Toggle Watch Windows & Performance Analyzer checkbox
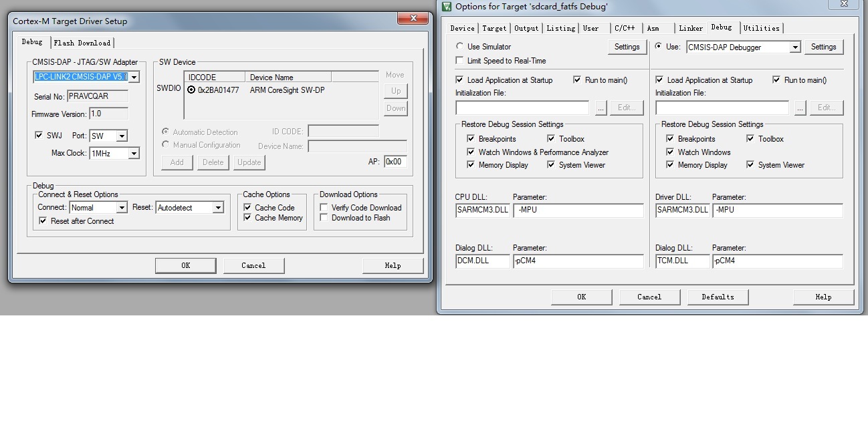This screenshot has height=433, width=868. pos(471,152)
